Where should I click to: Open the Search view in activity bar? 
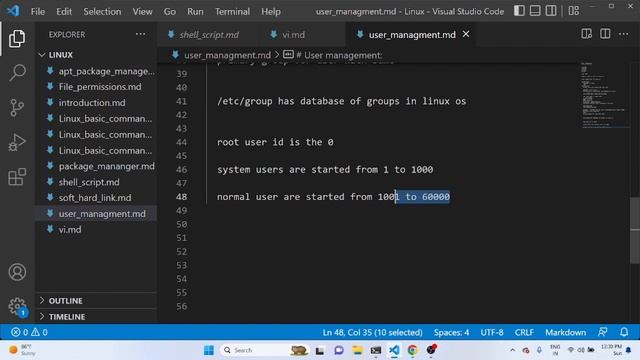click(x=17, y=73)
